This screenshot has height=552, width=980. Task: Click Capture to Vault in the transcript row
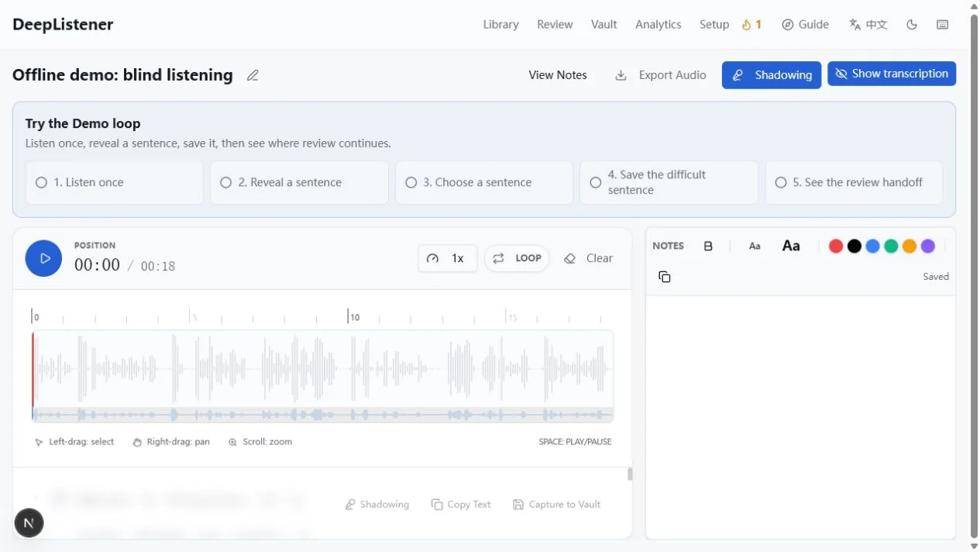[x=557, y=504]
